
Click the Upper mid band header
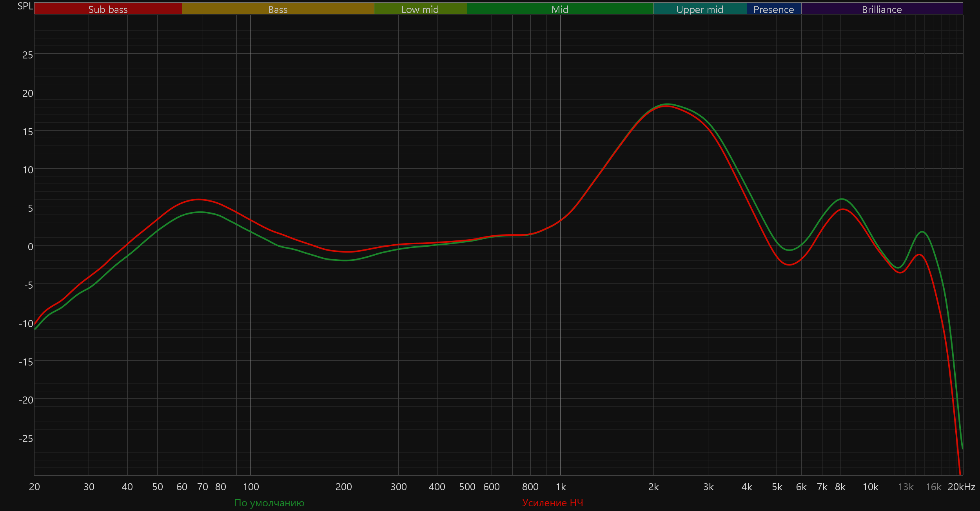pos(700,9)
